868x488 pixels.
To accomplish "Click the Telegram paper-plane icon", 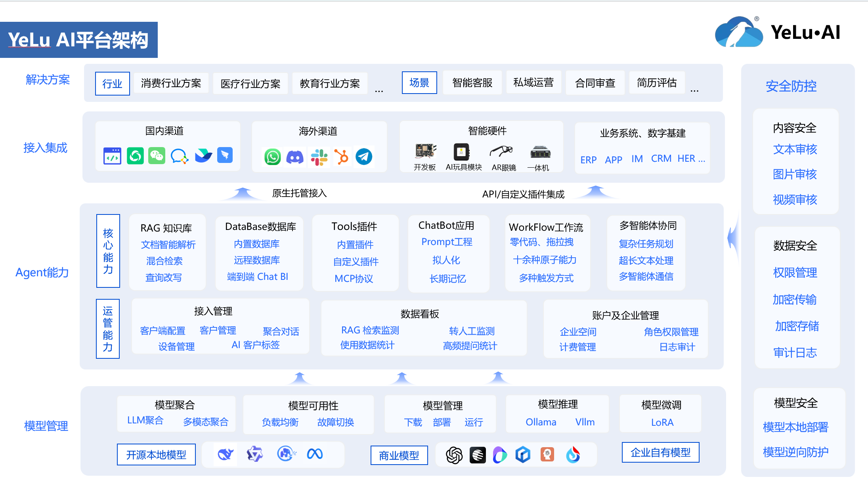I will click(364, 157).
